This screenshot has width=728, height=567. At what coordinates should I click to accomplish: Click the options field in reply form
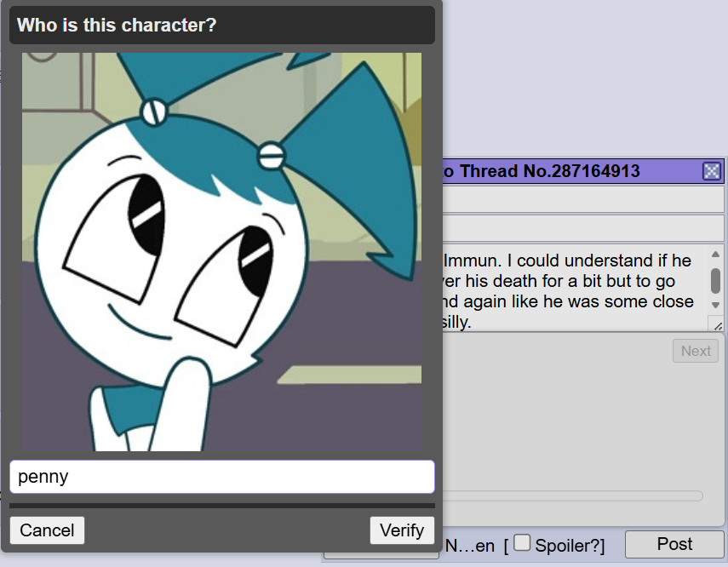[x=582, y=228]
